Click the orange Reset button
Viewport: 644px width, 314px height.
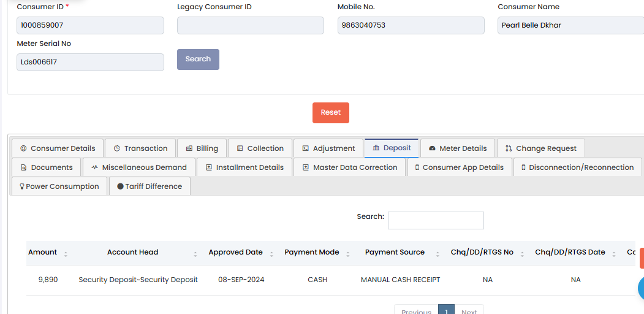coord(331,113)
